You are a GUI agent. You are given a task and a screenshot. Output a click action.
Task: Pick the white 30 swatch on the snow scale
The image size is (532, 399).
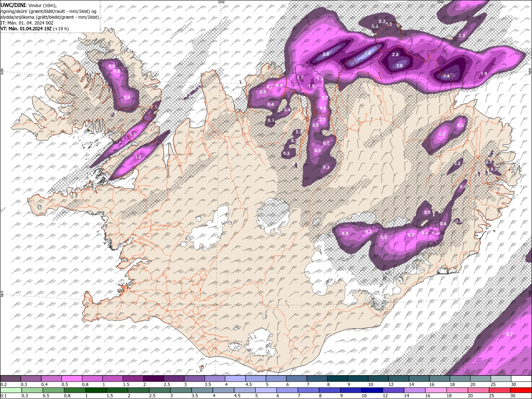tap(521, 379)
